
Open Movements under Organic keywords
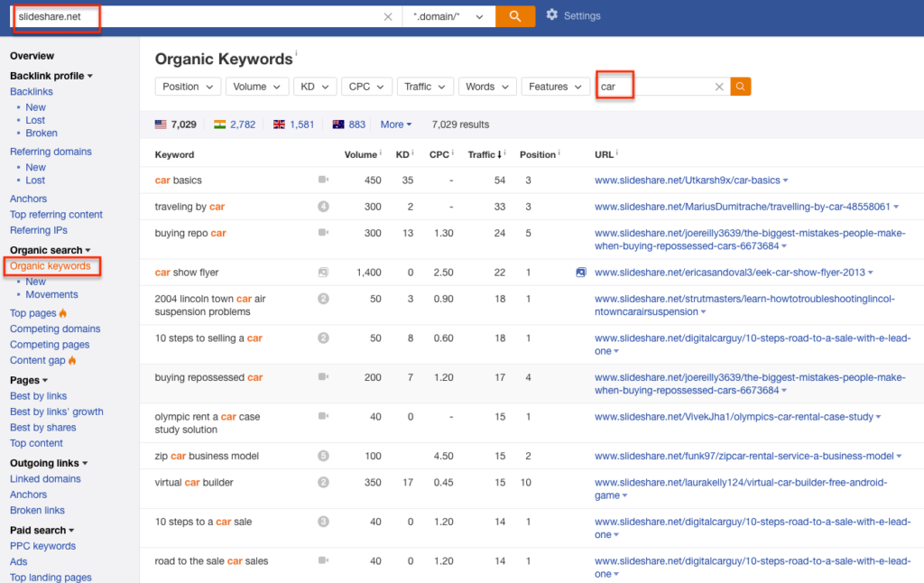click(x=51, y=295)
